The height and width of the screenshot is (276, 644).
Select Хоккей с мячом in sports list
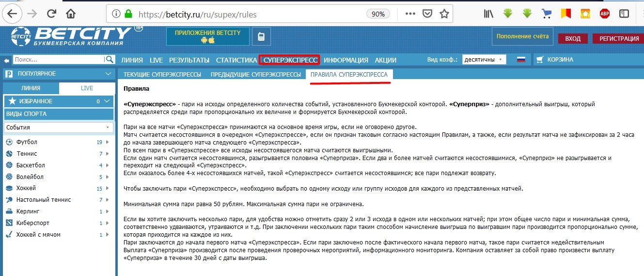[38, 235]
